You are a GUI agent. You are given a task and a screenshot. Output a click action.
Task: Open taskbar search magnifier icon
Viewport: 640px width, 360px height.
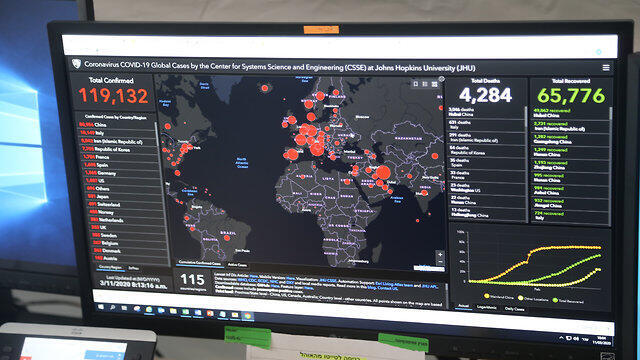coord(112,307)
